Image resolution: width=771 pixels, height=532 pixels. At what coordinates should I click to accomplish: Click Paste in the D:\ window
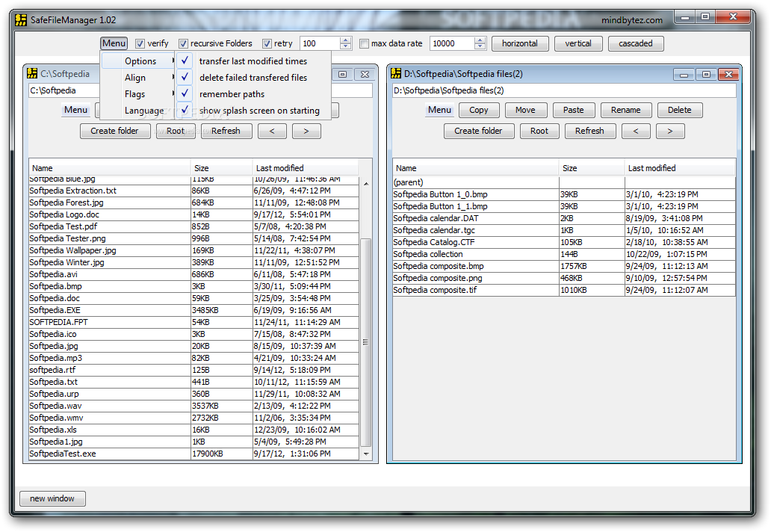574,110
